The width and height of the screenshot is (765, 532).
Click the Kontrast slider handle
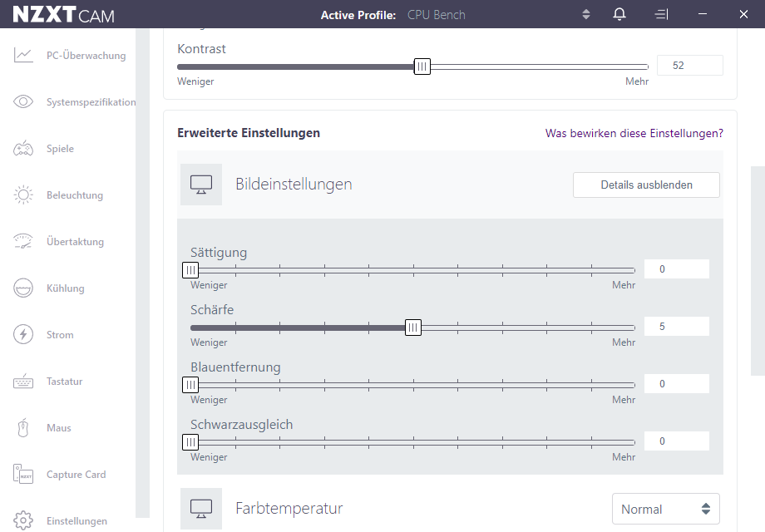(422, 66)
